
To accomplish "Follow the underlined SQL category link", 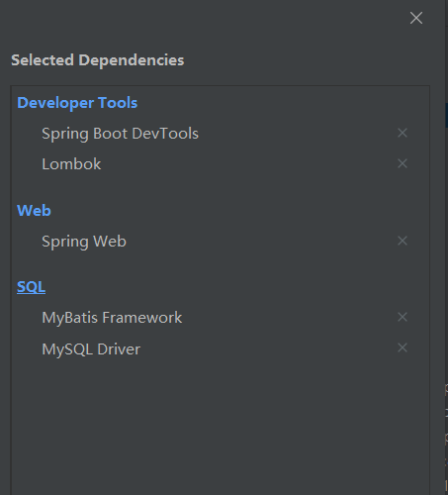I will [31, 287].
